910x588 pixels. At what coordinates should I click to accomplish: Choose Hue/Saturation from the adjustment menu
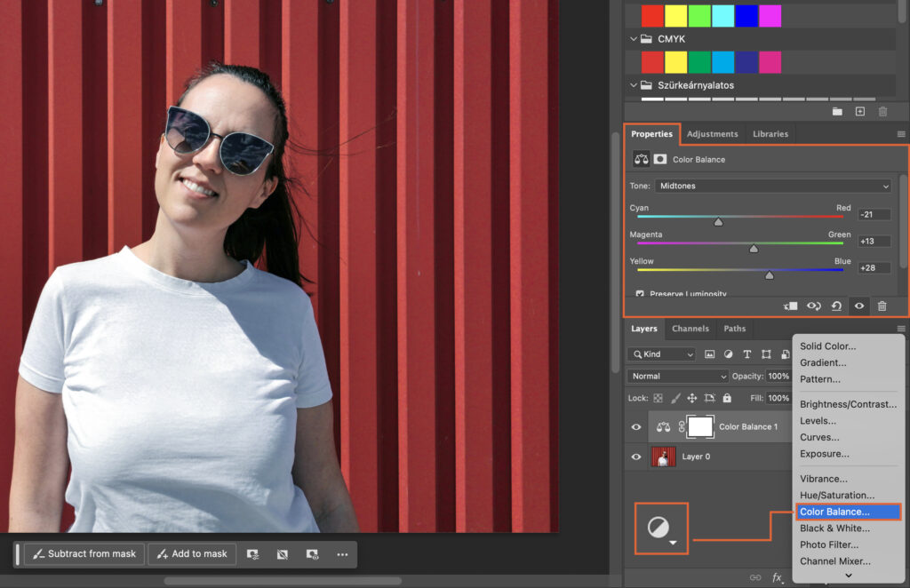(835, 495)
